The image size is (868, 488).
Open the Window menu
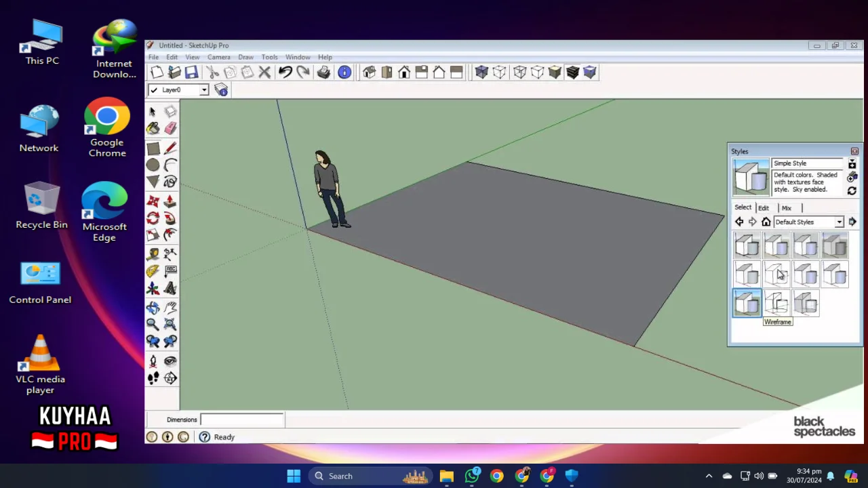298,58
